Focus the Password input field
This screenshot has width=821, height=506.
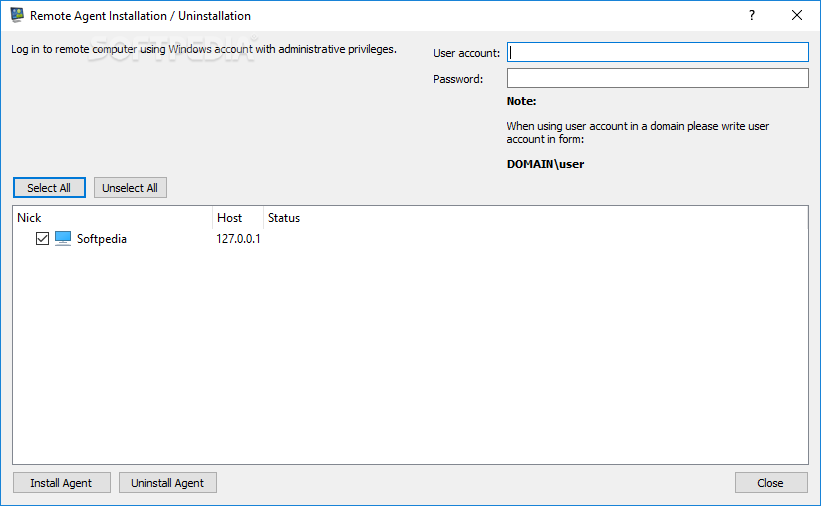(x=658, y=79)
